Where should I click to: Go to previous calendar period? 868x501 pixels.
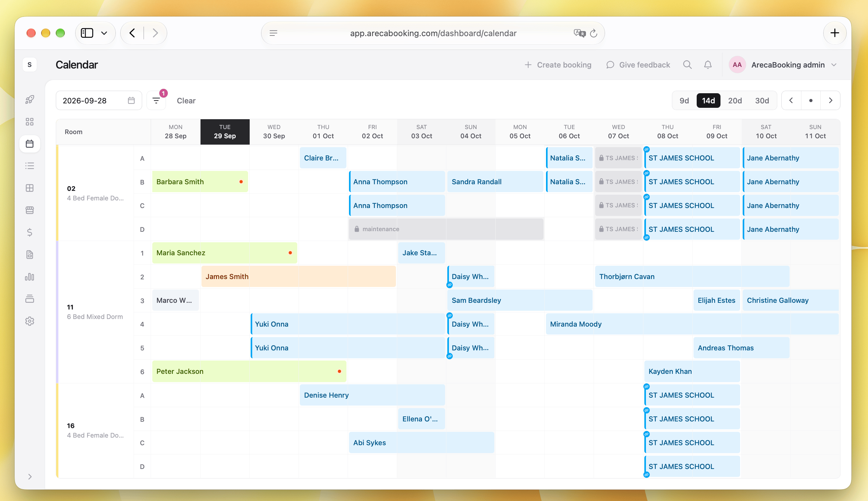click(x=791, y=101)
